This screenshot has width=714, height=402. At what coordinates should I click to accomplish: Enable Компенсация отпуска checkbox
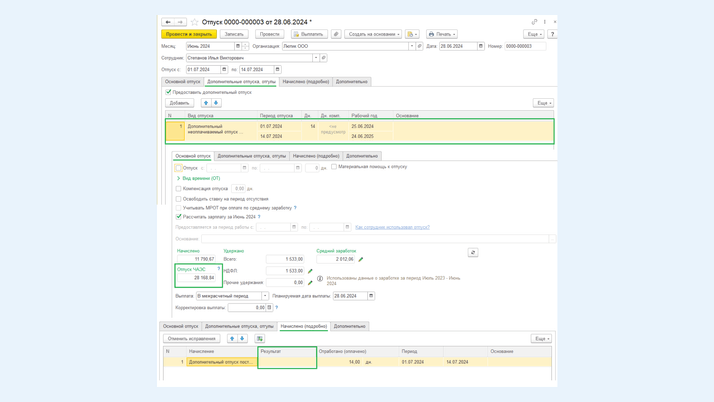click(179, 188)
